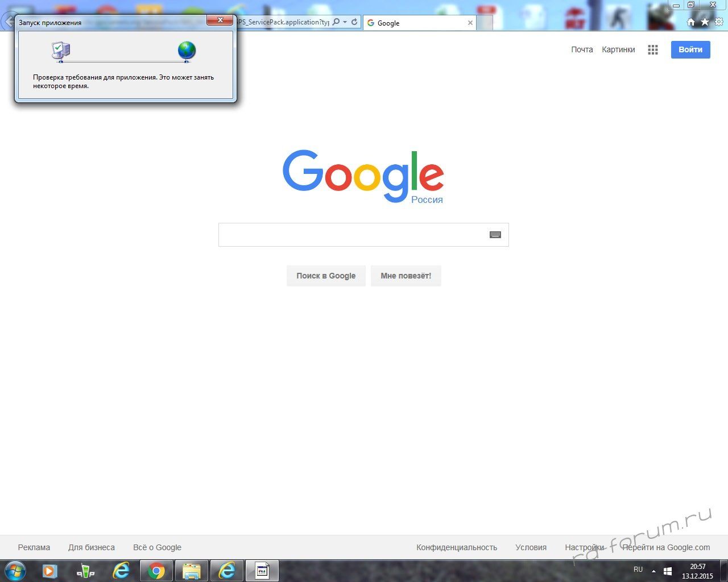Image resolution: width=728 pixels, height=582 pixels.
Task: Open the Почта link
Action: pos(582,49)
